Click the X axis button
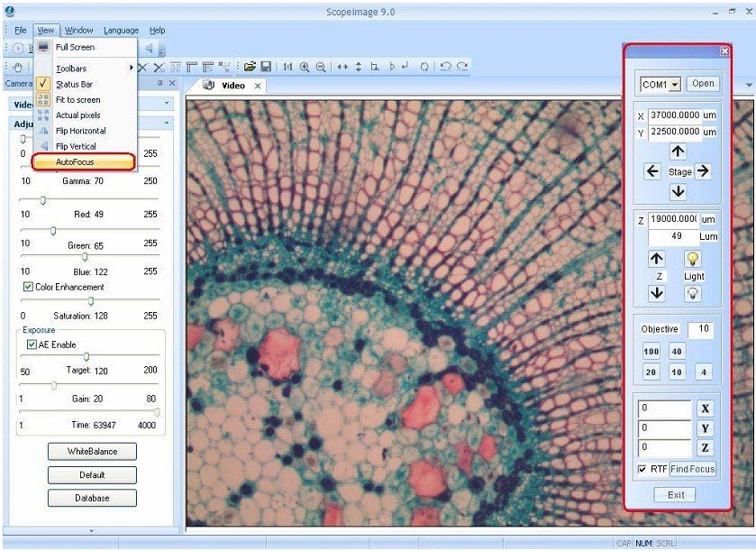 (x=705, y=409)
